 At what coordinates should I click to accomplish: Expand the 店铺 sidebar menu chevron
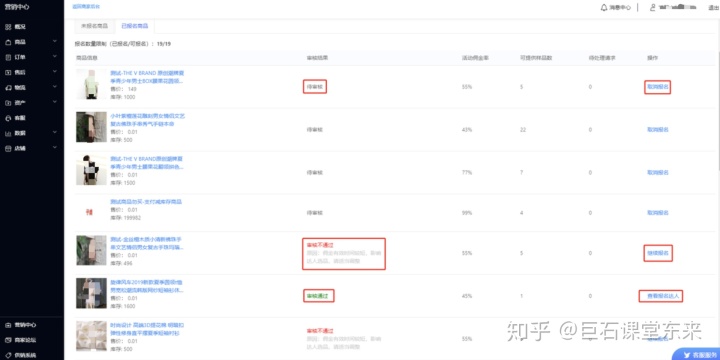pyautogui.click(x=55, y=148)
